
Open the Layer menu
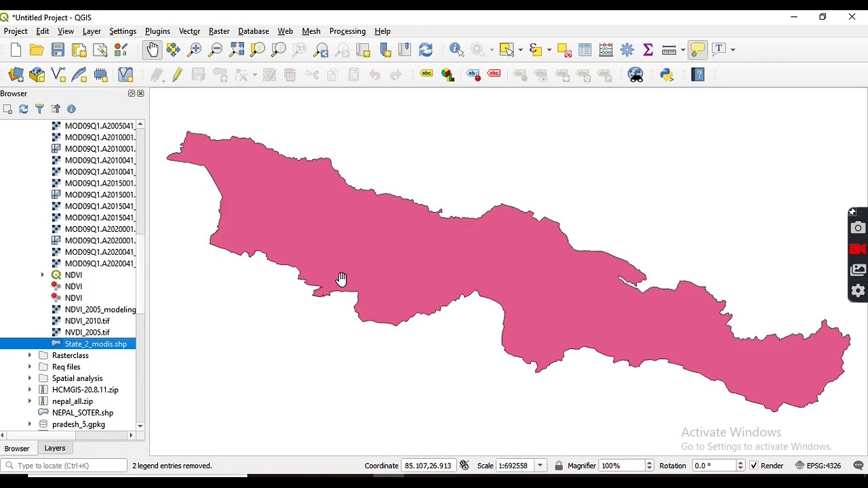(x=92, y=31)
